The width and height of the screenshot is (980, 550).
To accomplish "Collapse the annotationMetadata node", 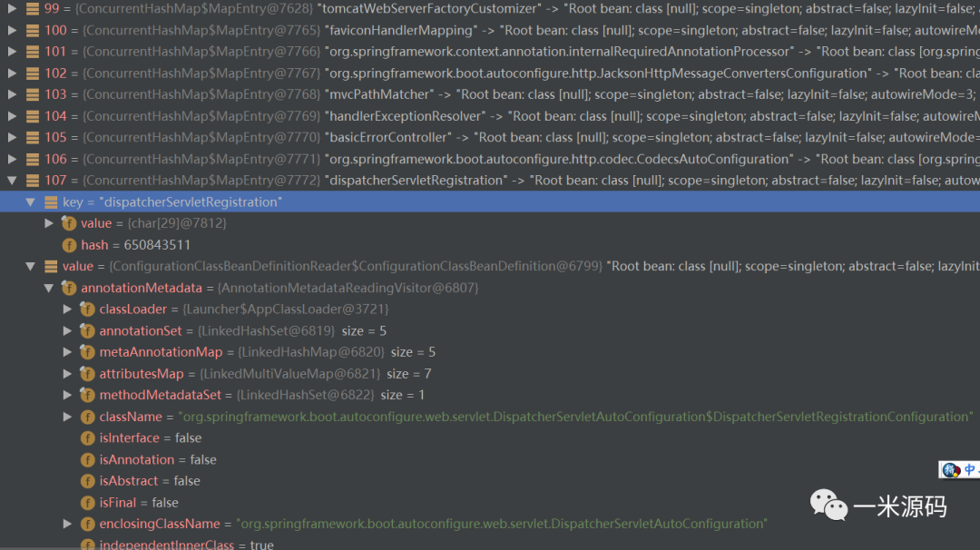I will tap(49, 288).
